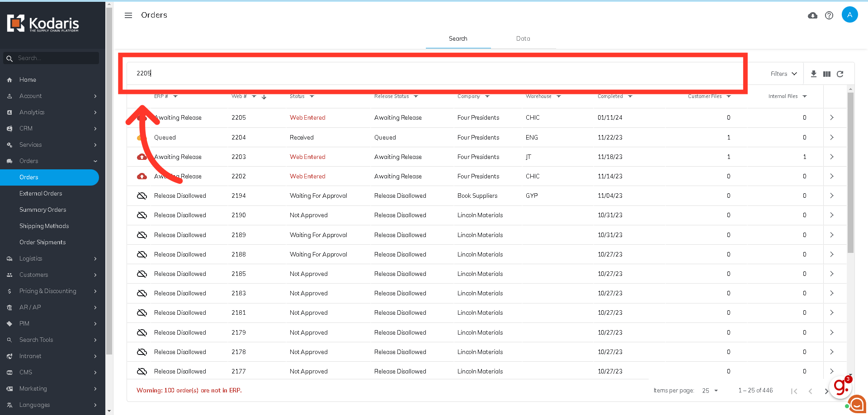Click the Kodaris logo
This screenshot has height=415, width=868.
click(43, 23)
